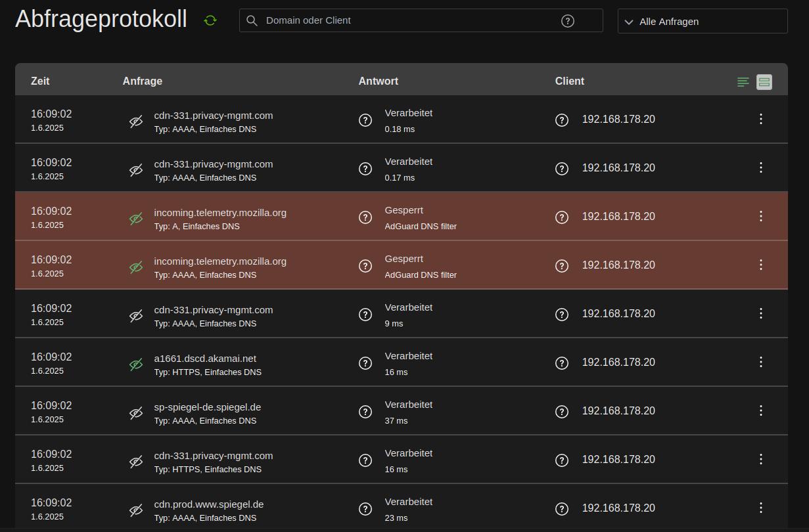This screenshot has height=532, width=809.
Task: Open three-dot menu in cdn-331 Typ HTTPS row
Action: pyautogui.click(x=761, y=459)
